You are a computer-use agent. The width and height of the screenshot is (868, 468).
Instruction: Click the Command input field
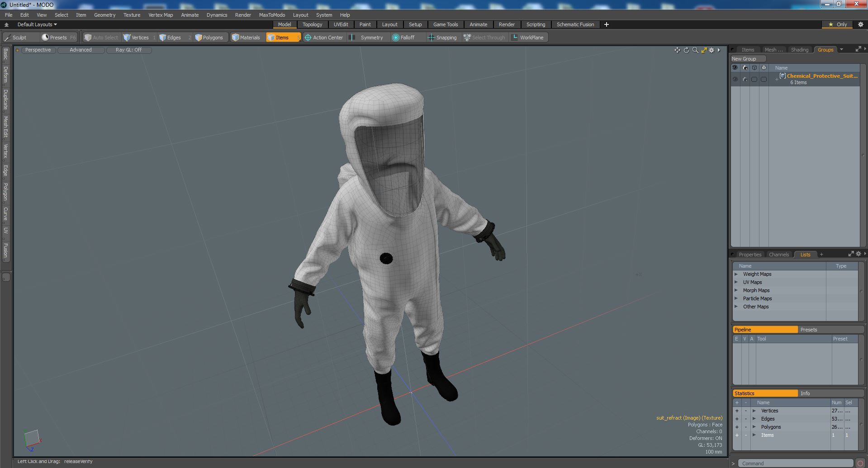coord(796,463)
